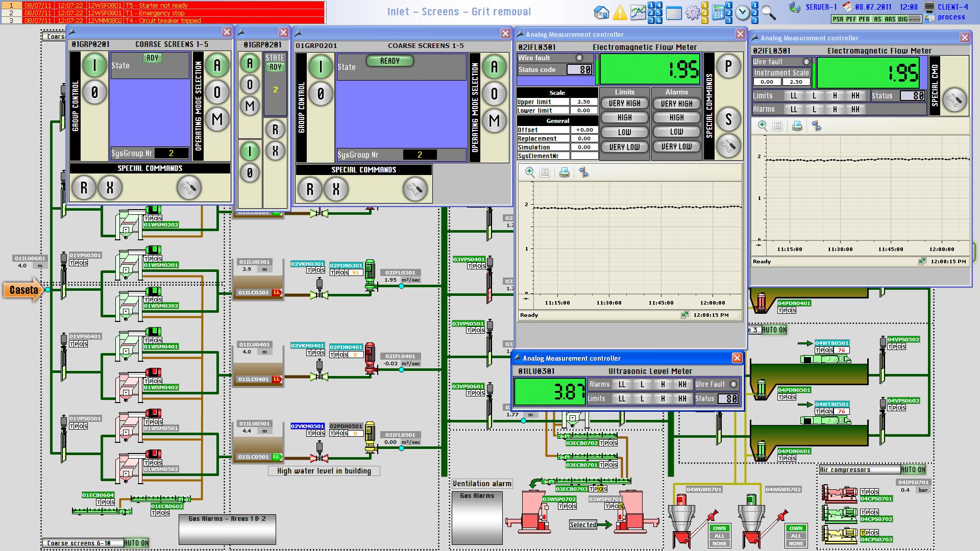Click the P special command button
The width and height of the screenshot is (980, 551).
[x=728, y=66]
